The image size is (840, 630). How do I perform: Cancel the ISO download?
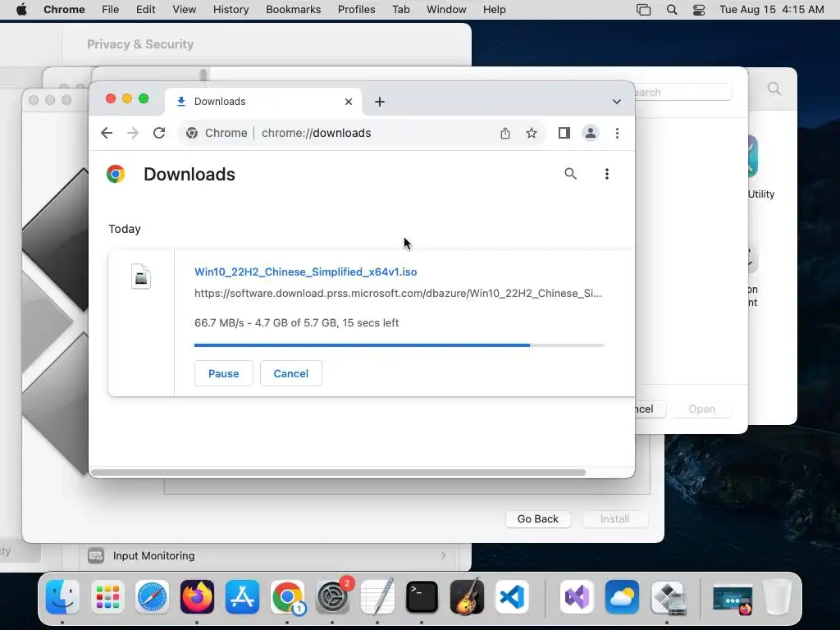[x=291, y=373]
